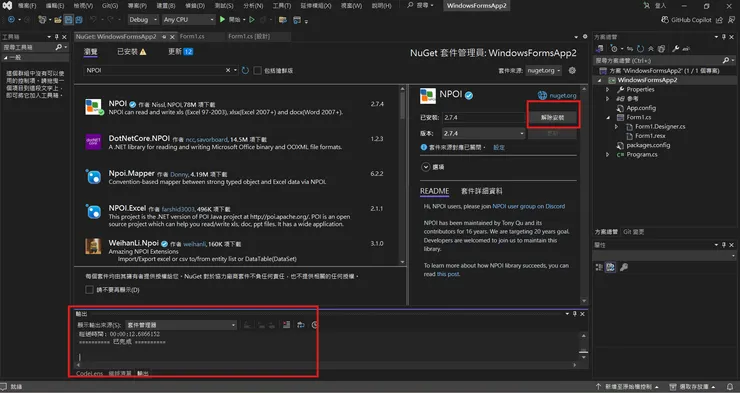Open the Git(G) menu
This screenshot has width=740, height=393.
pyautogui.click(x=110, y=6)
